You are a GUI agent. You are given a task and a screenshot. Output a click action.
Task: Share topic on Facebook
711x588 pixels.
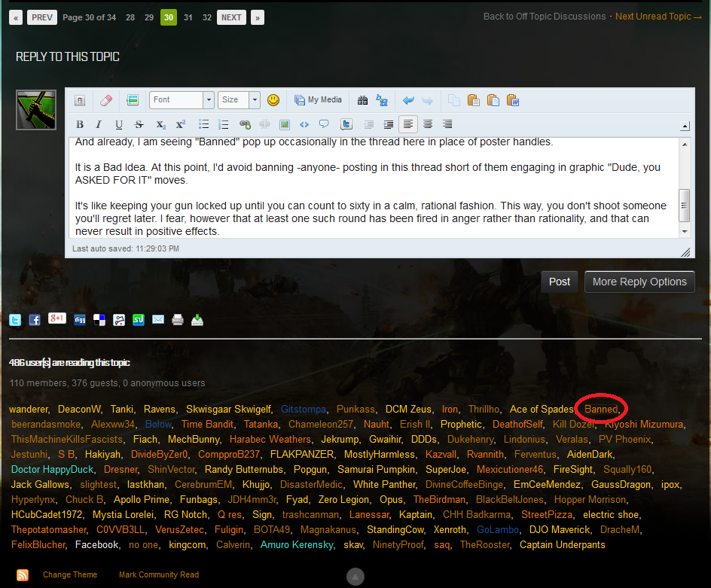pos(35,320)
